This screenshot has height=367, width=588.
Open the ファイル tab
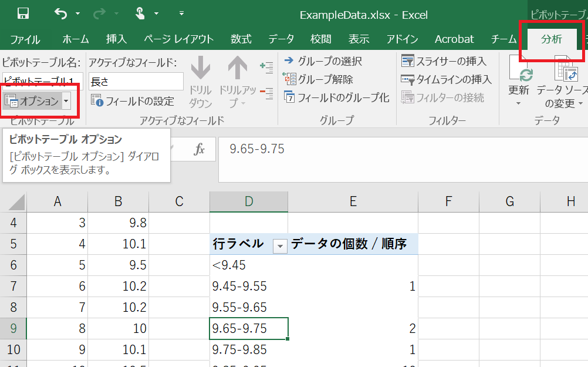(25, 39)
